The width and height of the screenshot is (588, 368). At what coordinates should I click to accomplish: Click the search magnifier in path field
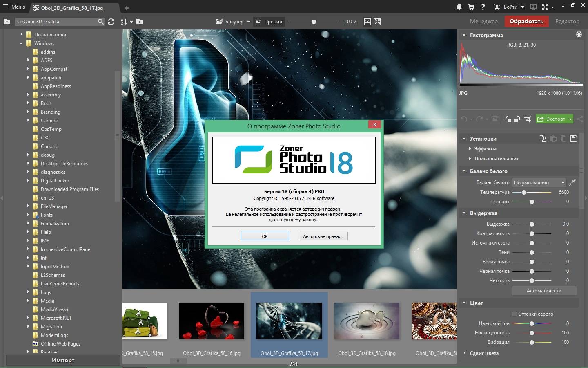(101, 22)
